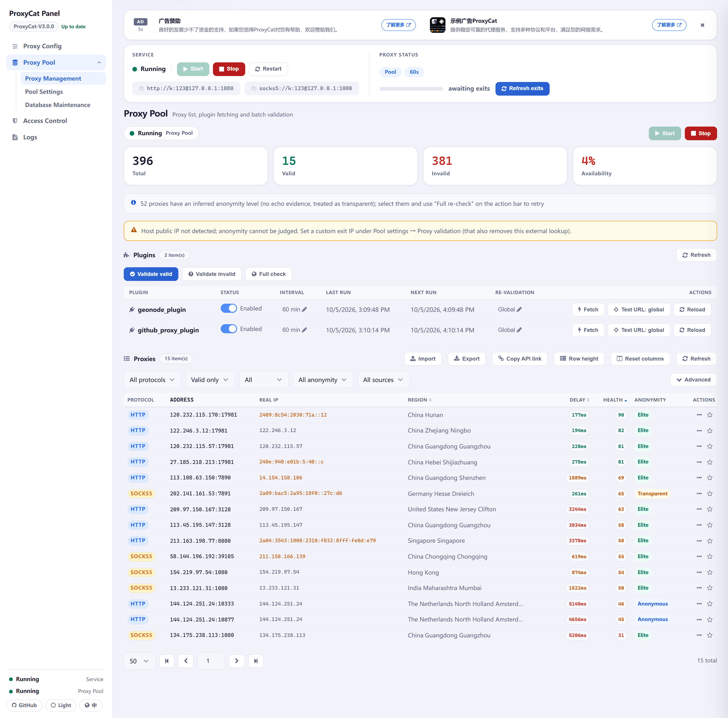Open All anonymity filter dropdown

[323, 380]
